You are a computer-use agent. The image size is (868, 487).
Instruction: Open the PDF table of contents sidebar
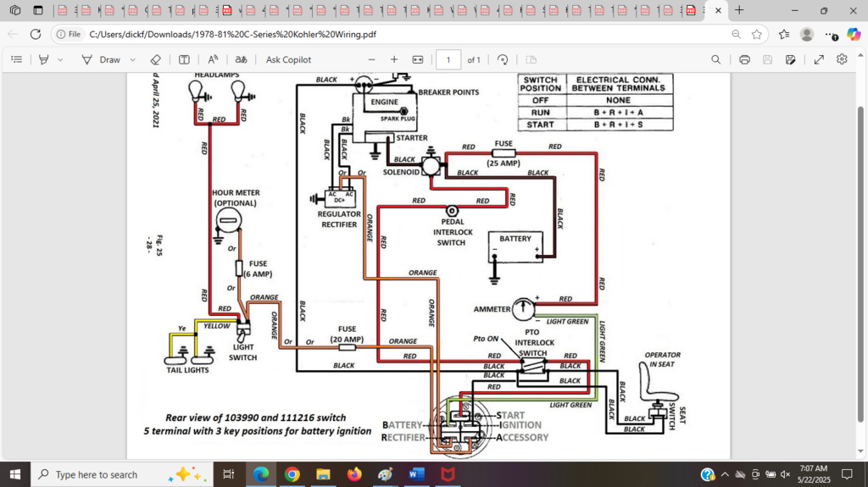pyautogui.click(x=17, y=60)
